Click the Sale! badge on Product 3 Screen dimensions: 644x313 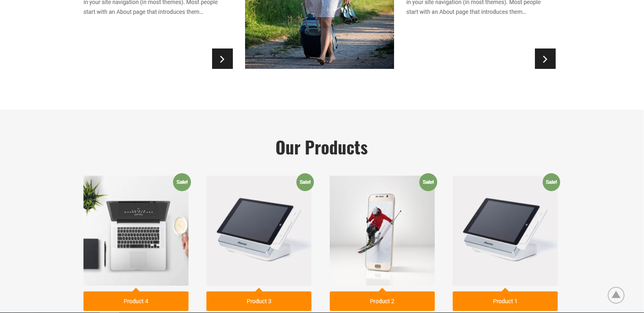305,182
